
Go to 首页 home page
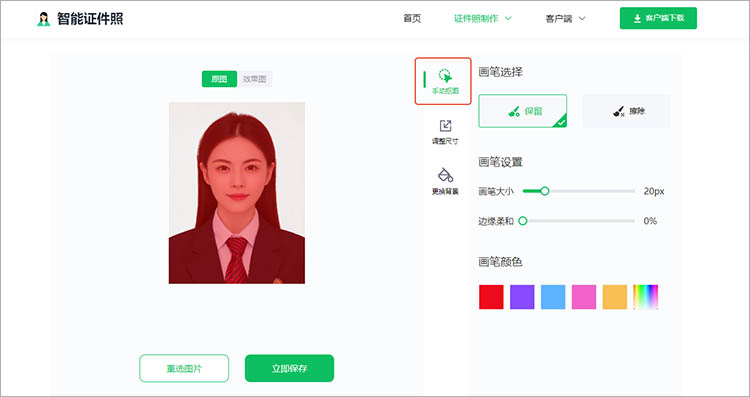coord(412,19)
